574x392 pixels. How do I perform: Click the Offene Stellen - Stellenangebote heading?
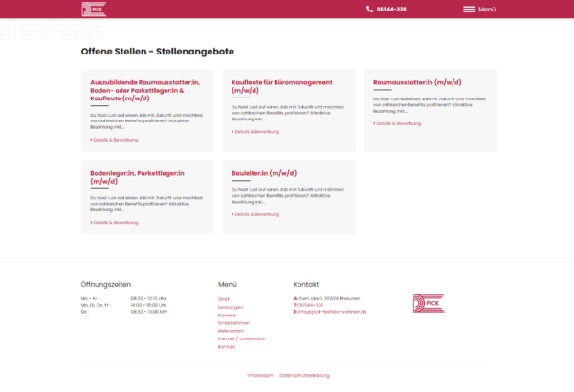tap(158, 52)
